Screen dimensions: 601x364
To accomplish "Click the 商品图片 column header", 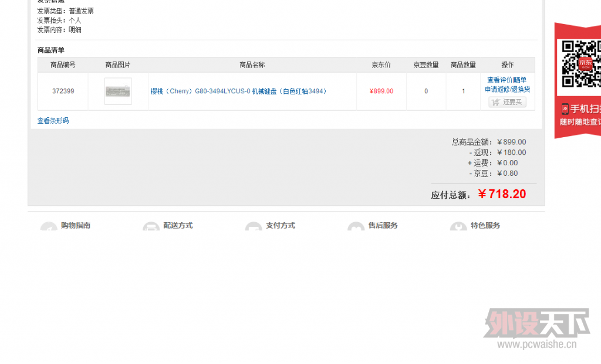I will click(118, 64).
